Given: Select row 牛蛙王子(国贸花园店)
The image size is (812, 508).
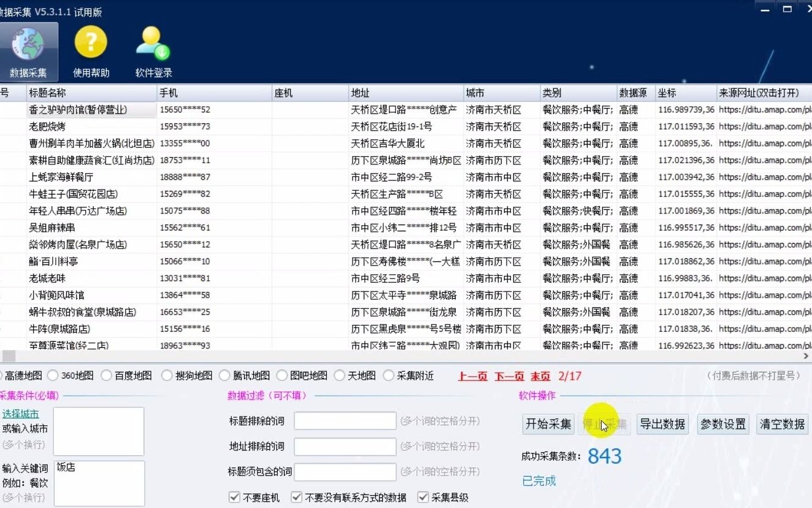Looking at the screenshot, I should tap(405, 194).
